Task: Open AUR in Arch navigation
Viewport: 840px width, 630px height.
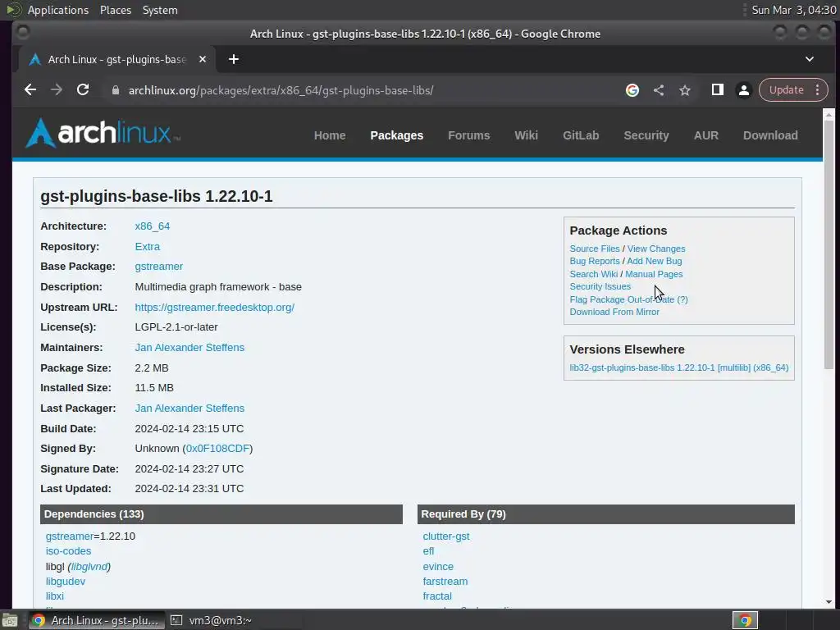Action: click(706, 135)
